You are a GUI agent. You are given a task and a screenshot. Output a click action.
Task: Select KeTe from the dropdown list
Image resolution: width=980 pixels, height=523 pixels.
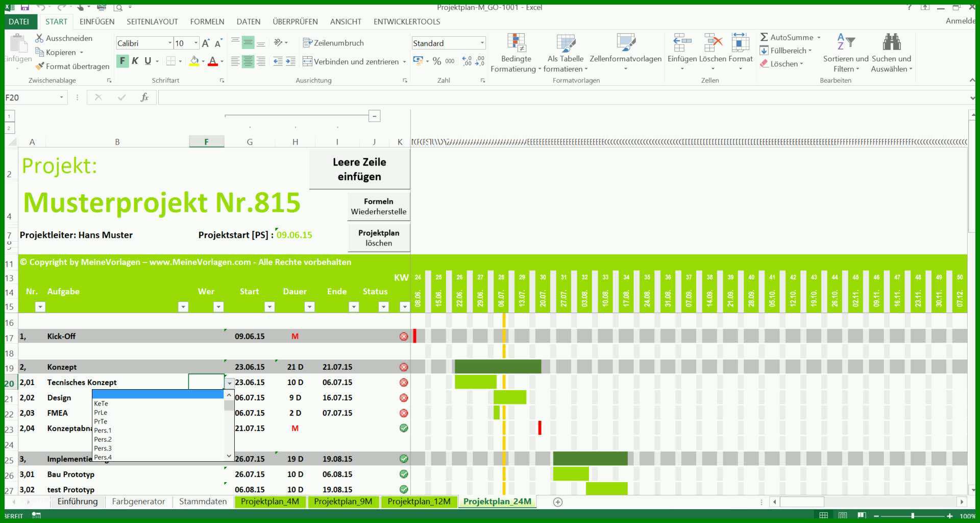pyautogui.click(x=158, y=403)
